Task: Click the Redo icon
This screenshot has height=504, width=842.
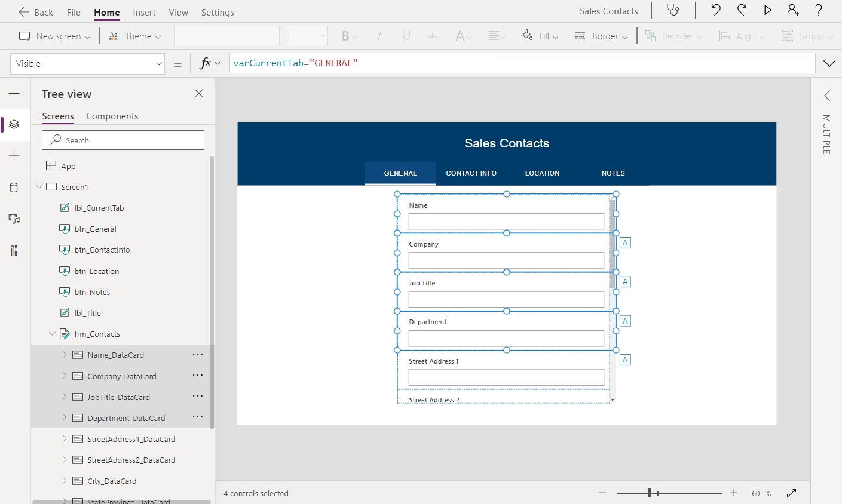Action: coord(741,10)
